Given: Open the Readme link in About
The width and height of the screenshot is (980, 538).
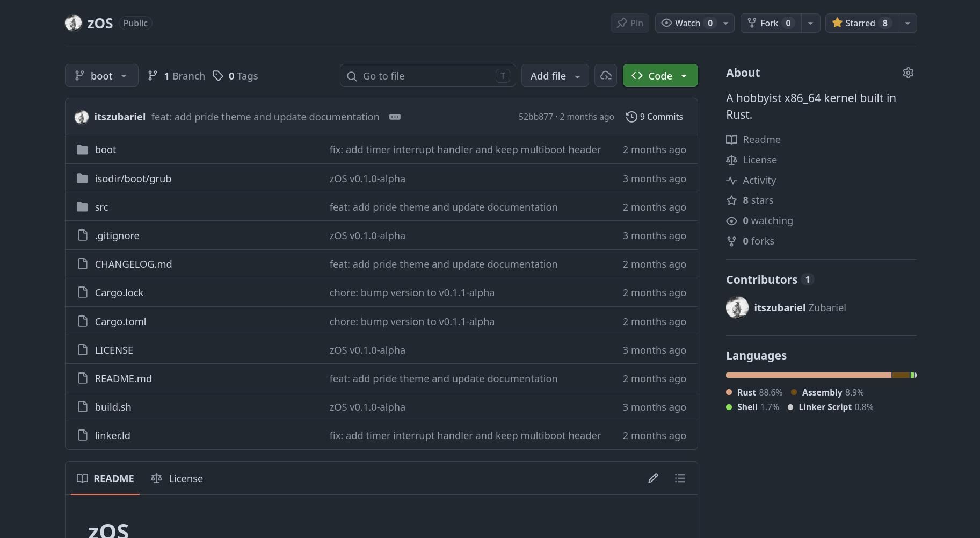Looking at the screenshot, I should click(753, 140).
